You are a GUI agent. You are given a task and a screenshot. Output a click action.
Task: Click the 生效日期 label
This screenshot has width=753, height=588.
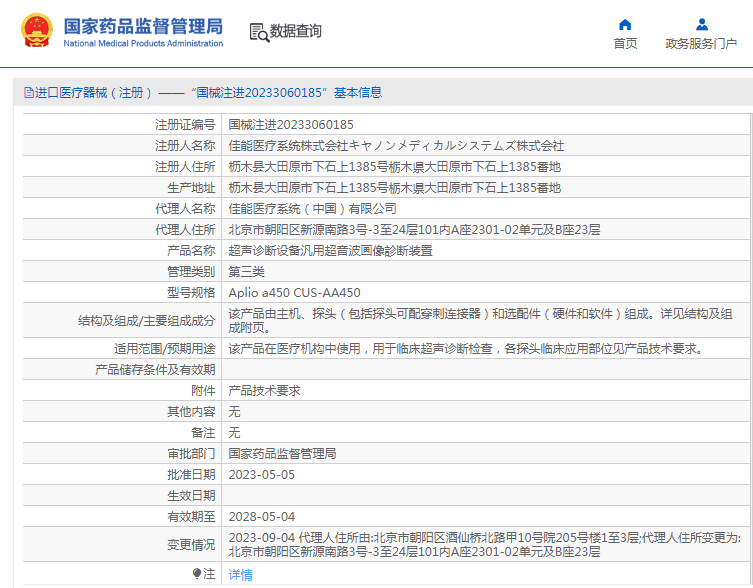point(191,496)
